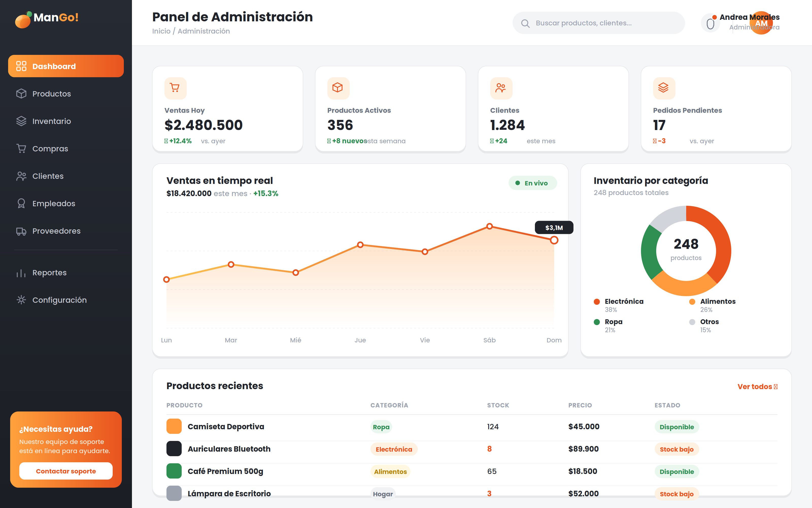The height and width of the screenshot is (508, 812).
Task: Select Compras from the sidebar
Action: tap(66, 149)
